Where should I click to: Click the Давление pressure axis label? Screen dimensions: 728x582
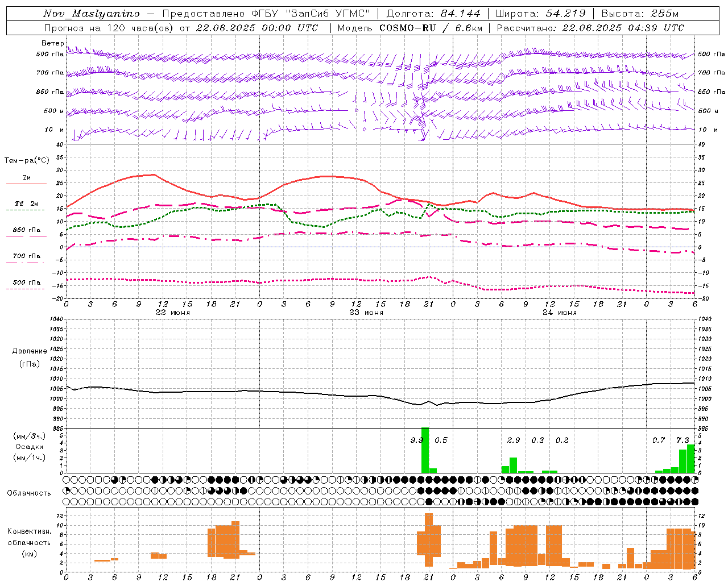(30, 351)
